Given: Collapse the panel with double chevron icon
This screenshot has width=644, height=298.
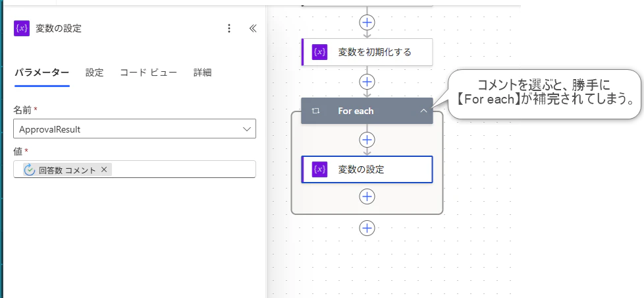Looking at the screenshot, I should click(253, 28).
